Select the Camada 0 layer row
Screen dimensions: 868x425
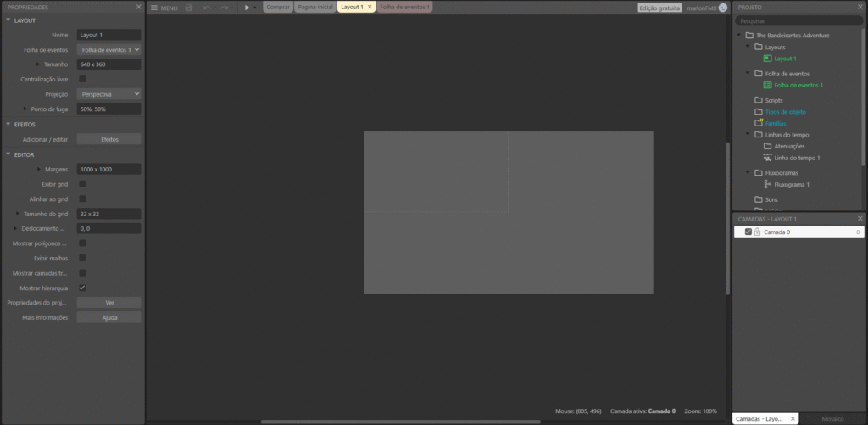tap(798, 232)
